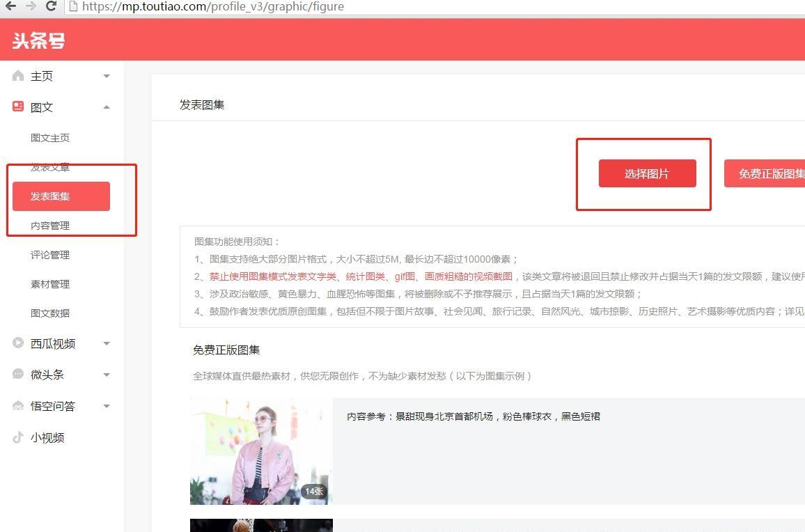Expand the 主页 dropdown arrow
The image size is (805, 532).
click(107, 76)
